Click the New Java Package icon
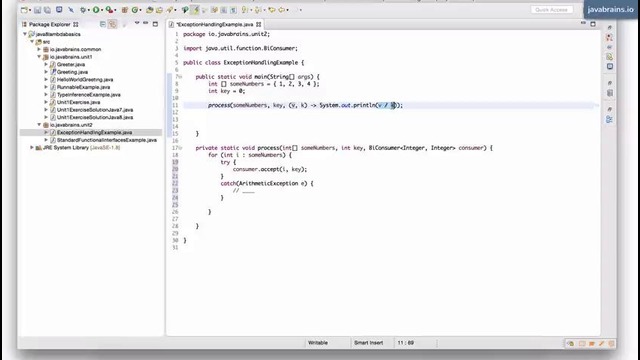This screenshot has height=360, width=640. (125, 10)
